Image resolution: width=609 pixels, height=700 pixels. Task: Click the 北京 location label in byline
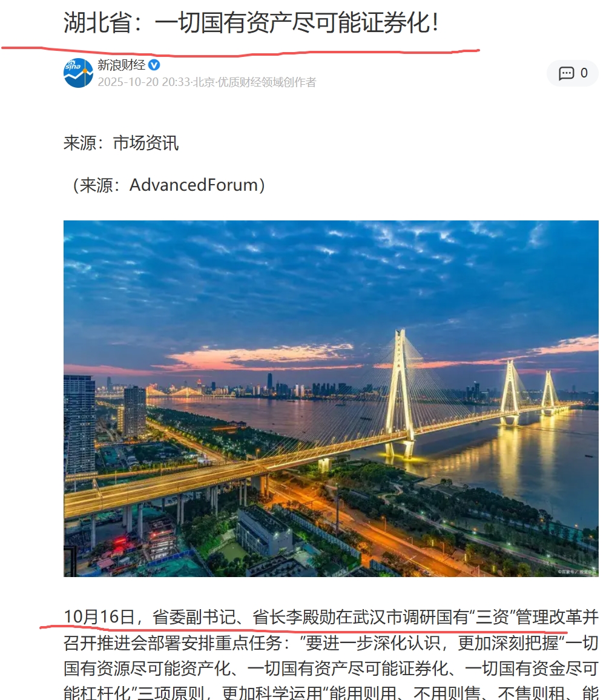(203, 82)
